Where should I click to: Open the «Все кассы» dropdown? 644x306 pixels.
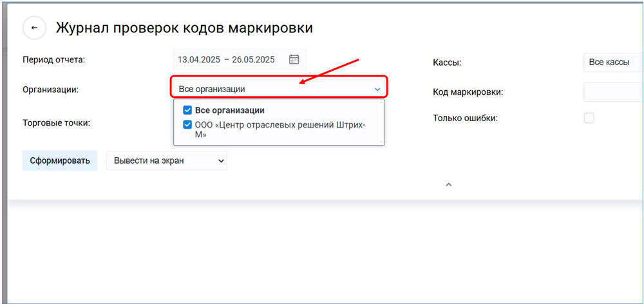[612, 62]
